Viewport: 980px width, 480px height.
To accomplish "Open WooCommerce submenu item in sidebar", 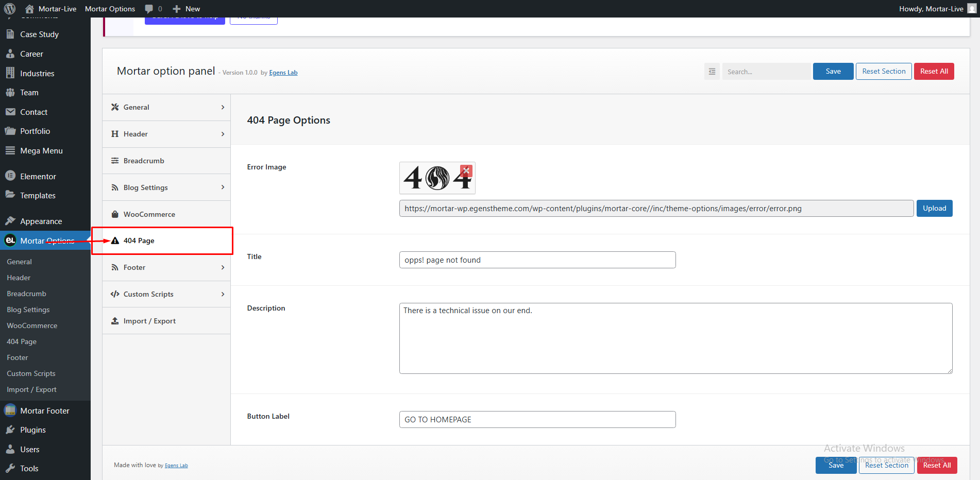I will pyautogui.click(x=32, y=325).
